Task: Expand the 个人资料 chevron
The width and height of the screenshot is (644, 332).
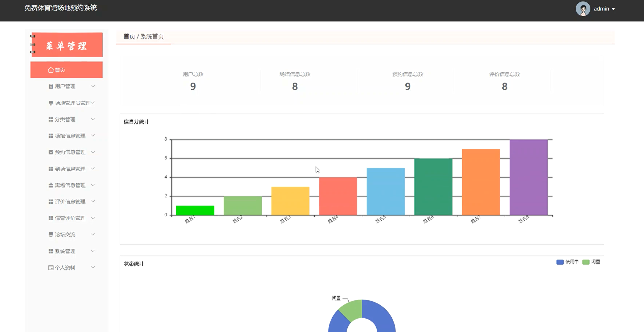Action: [93, 267]
